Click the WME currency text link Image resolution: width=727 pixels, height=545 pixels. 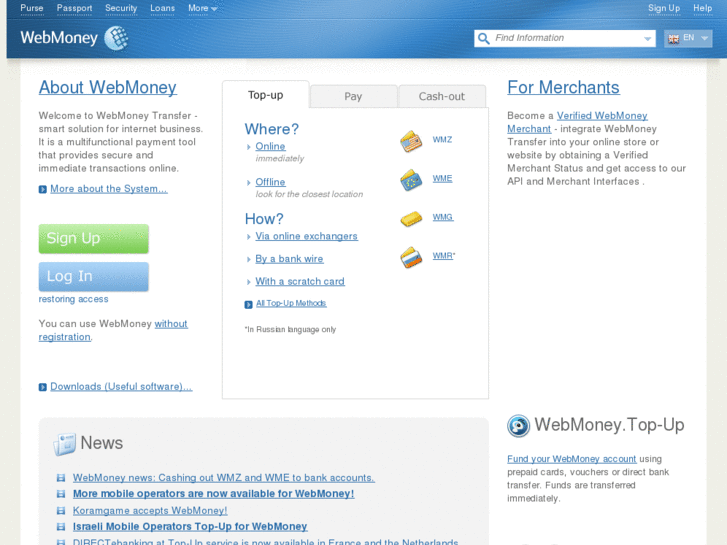(x=442, y=179)
